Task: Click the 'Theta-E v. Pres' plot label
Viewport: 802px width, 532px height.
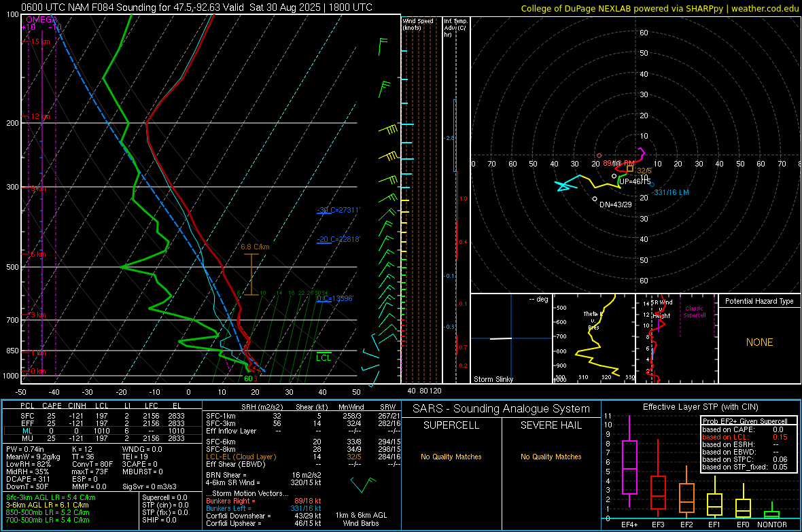Action: 593,320
